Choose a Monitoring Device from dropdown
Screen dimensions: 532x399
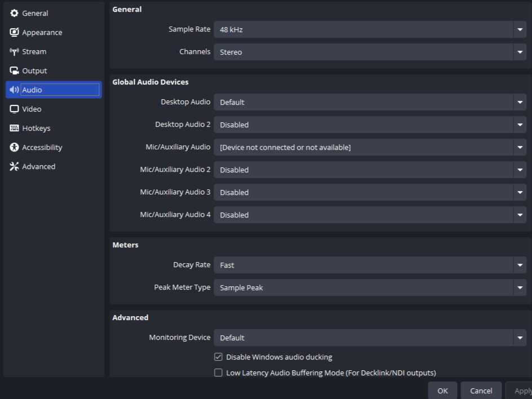click(370, 338)
